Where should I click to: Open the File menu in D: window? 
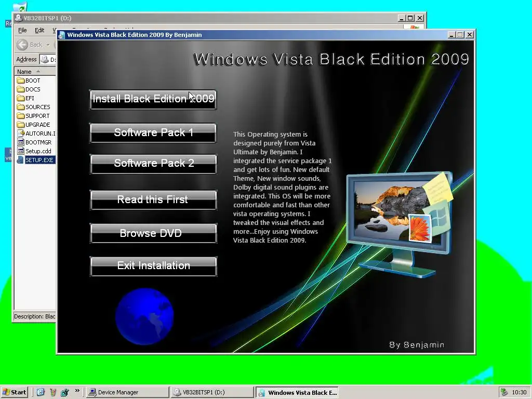tap(22, 30)
